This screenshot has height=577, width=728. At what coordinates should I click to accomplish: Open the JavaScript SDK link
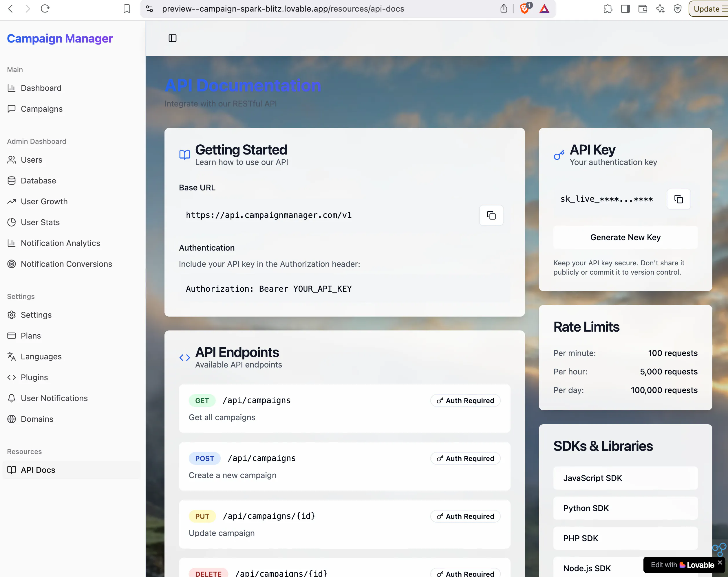pyautogui.click(x=625, y=478)
